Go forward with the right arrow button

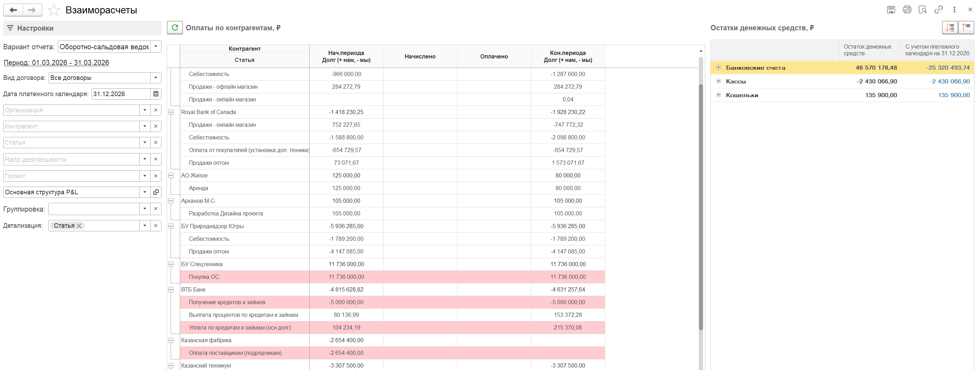(x=32, y=10)
